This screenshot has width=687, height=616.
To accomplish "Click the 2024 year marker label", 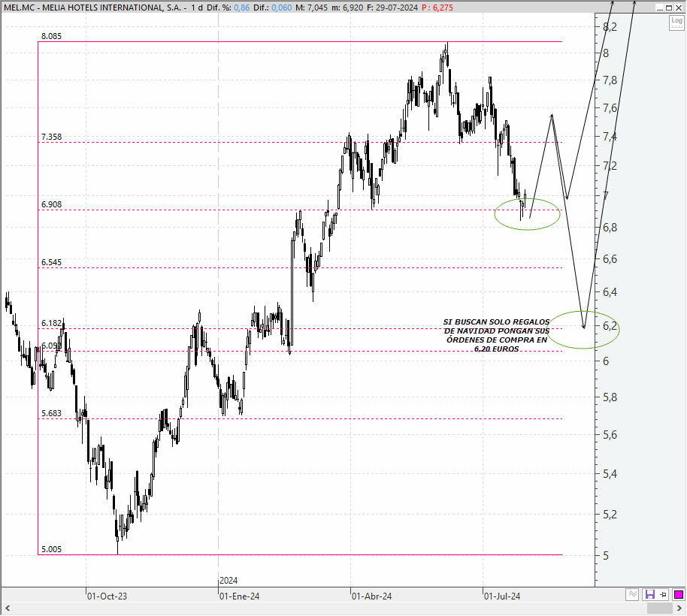I will [228, 581].
